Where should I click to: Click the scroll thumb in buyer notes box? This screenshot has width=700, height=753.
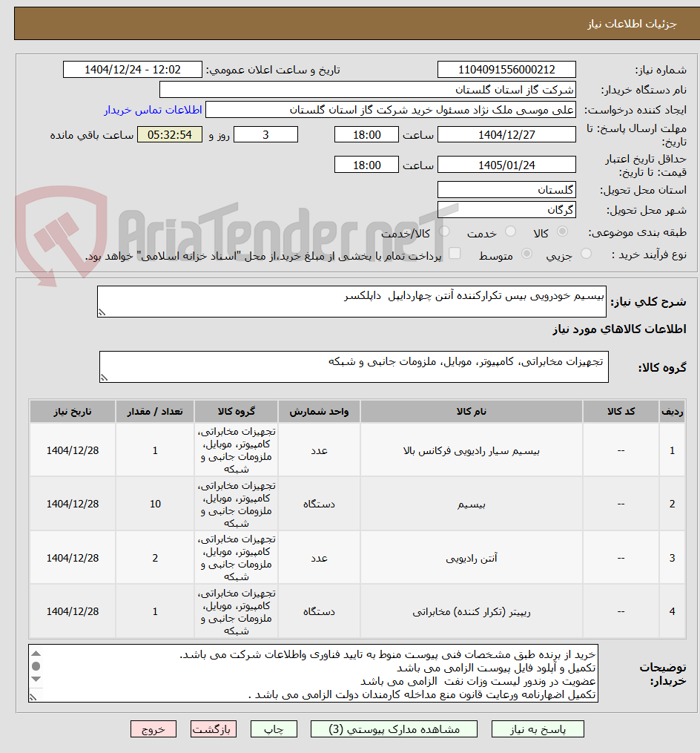pos(36,666)
